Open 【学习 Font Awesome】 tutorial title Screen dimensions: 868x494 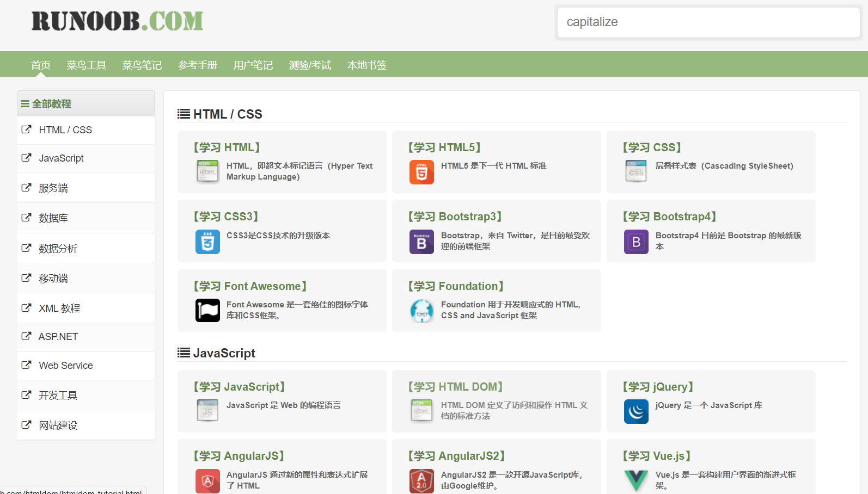pos(250,286)
